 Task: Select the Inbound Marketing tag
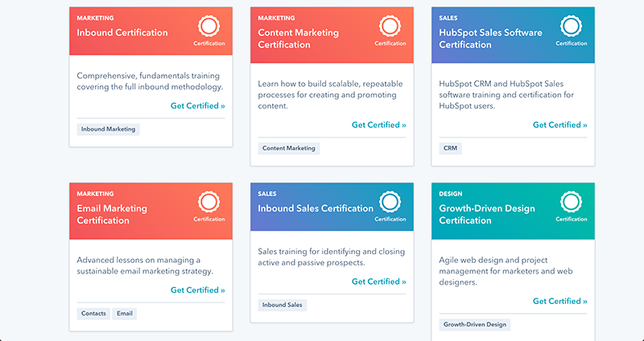tap(109, 129)
